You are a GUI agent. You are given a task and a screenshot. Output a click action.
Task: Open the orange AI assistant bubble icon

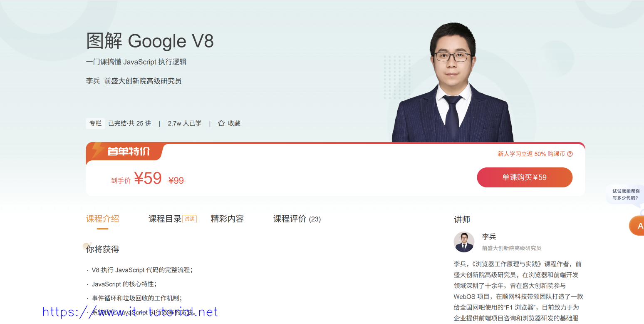[x=637, y=226]
